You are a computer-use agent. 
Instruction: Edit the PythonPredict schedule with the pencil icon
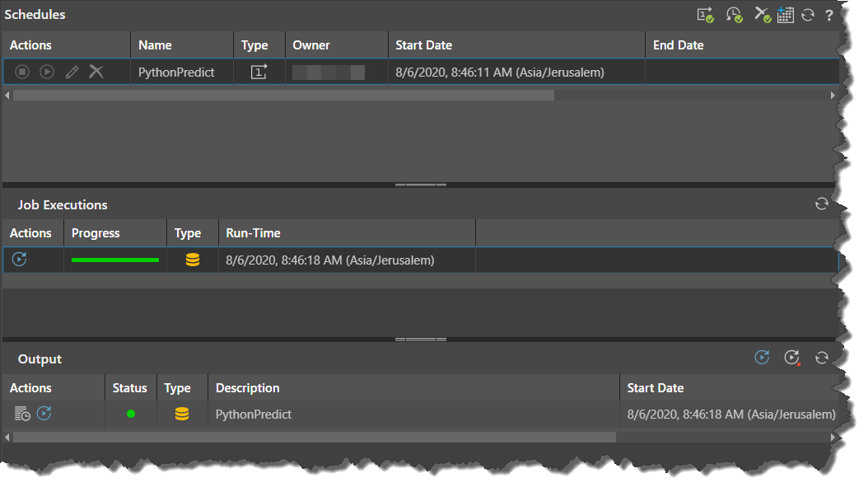(x=72, y=73)
